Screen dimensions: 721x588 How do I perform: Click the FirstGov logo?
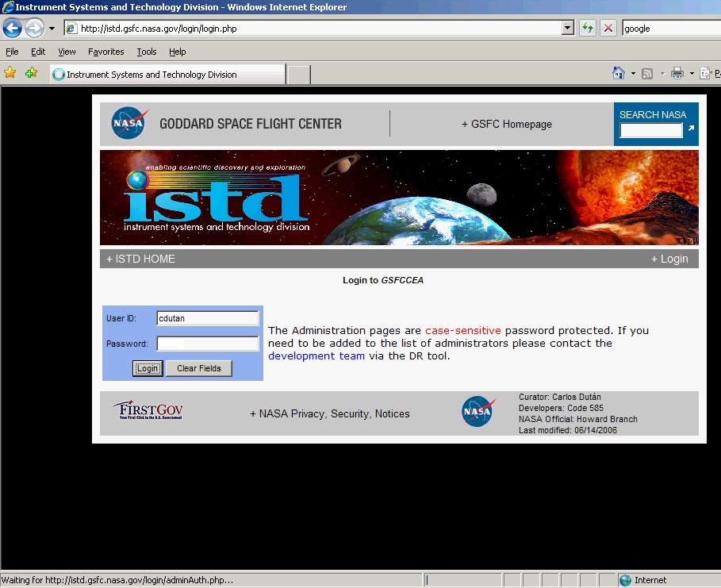tap(148, 409)
